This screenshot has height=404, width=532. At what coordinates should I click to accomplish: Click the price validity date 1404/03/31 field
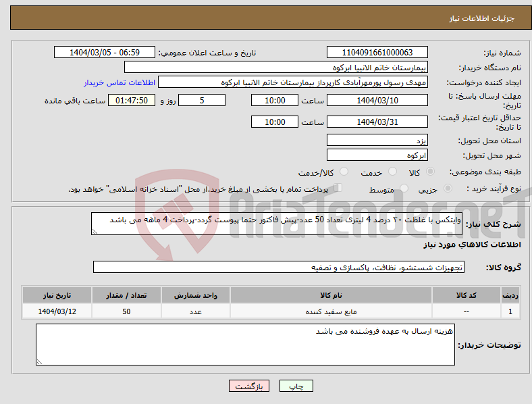coord(377,122)
